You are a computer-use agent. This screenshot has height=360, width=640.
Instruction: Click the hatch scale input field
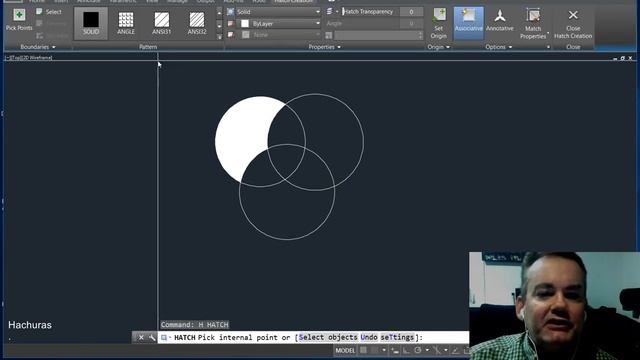coord(378,36)
